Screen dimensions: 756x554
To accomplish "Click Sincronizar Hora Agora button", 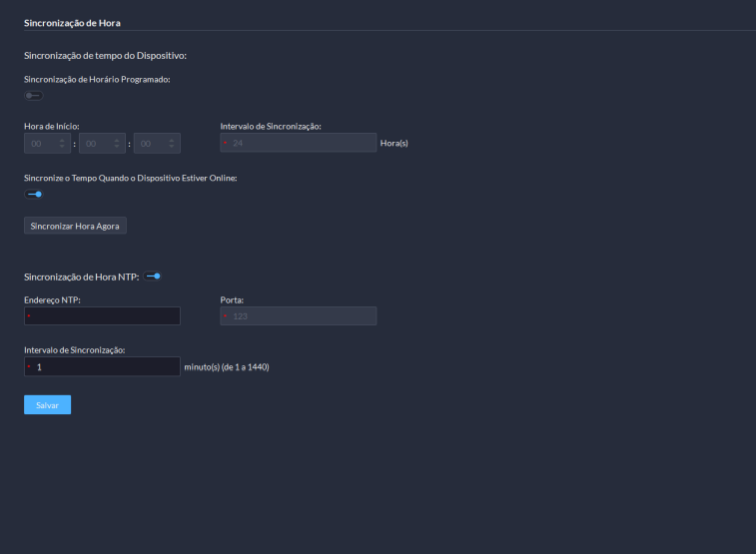I will point(75,226).
